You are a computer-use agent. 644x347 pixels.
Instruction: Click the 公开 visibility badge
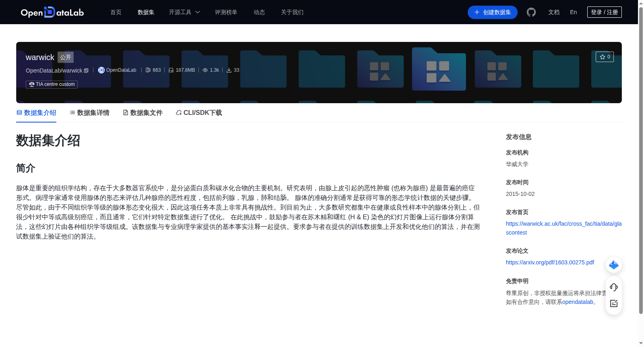66,57
